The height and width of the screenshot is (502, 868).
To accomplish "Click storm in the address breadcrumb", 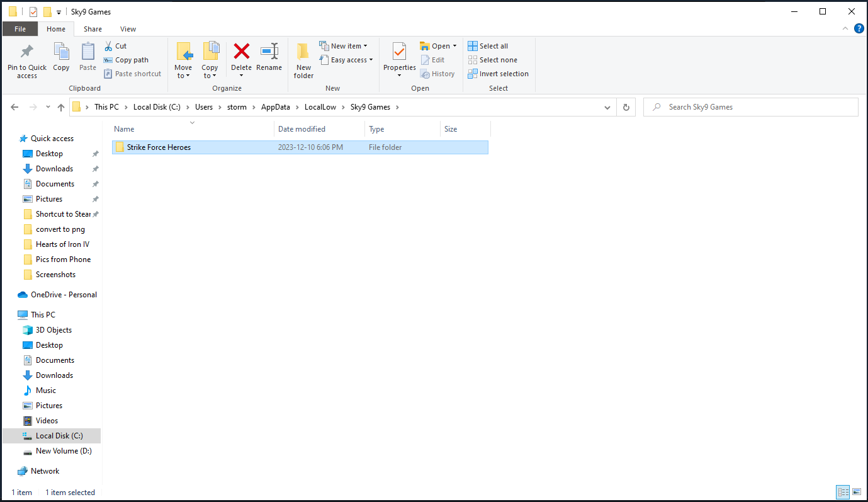I will 237,107.
